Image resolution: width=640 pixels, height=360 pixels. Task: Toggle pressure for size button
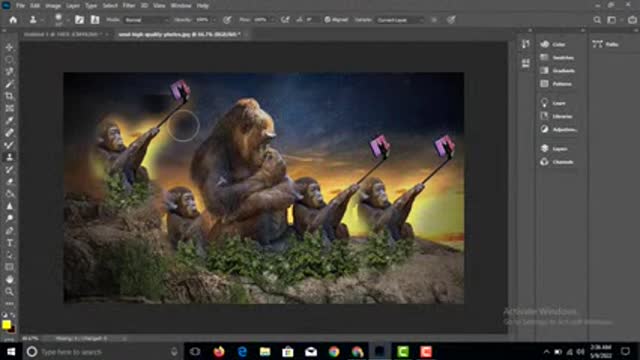tap(451, 20)
